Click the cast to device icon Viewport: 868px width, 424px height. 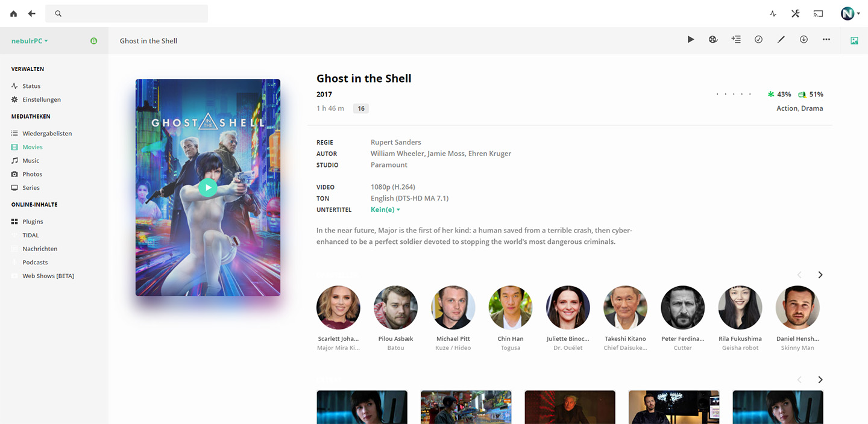click(818, 13)
